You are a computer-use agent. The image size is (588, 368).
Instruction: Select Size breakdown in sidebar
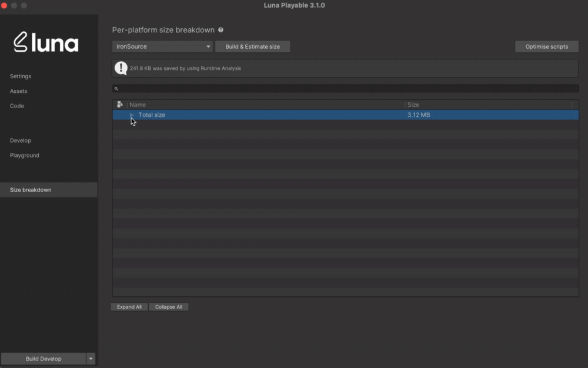pyautogui.click(x=49, y=190)
